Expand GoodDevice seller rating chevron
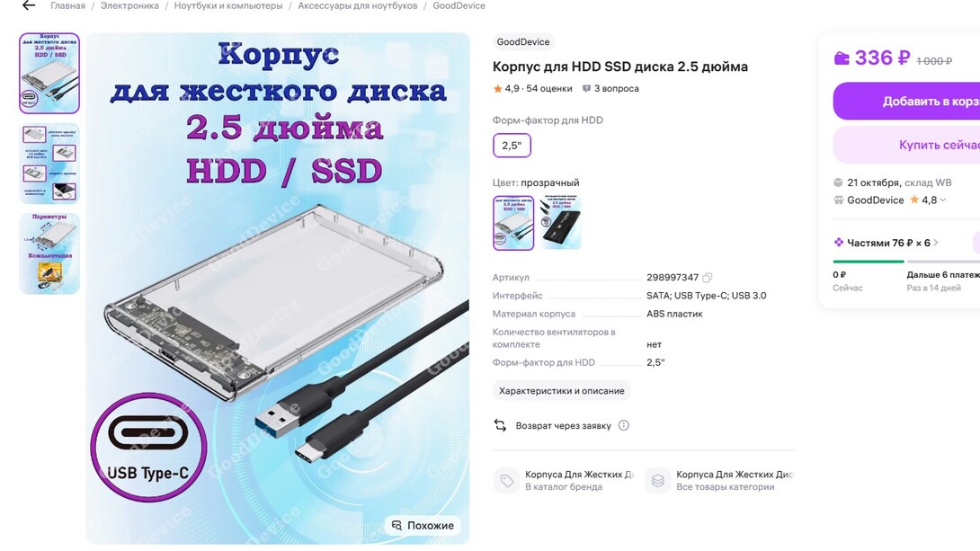The width and height of the screenshot is (980, 551). (943, 200)
